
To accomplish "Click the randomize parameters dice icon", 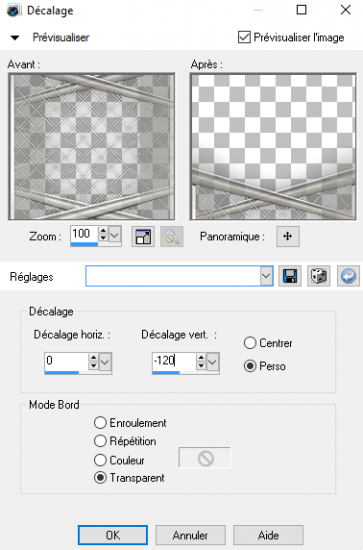I will 318,276.
